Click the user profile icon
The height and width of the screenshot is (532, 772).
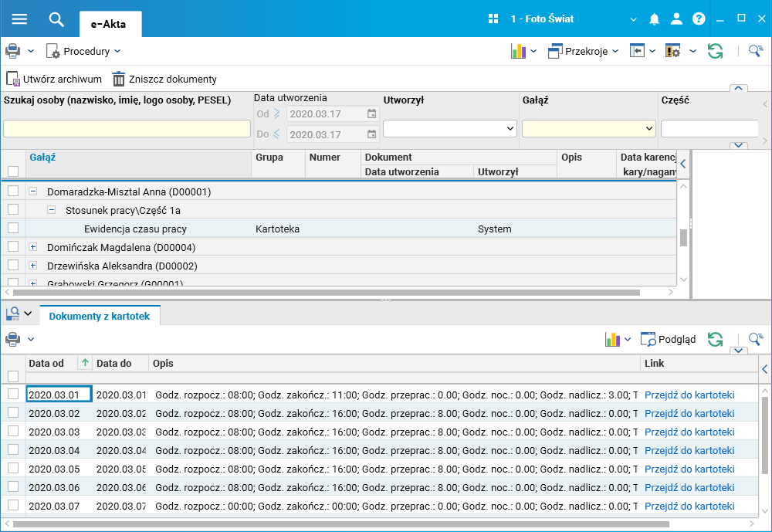click(676, 19)
